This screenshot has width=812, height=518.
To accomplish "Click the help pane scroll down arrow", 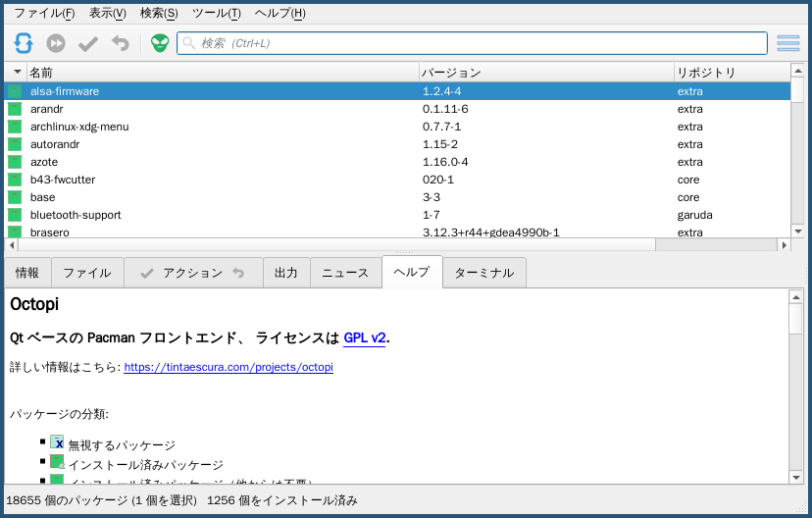I will (795, 477).
